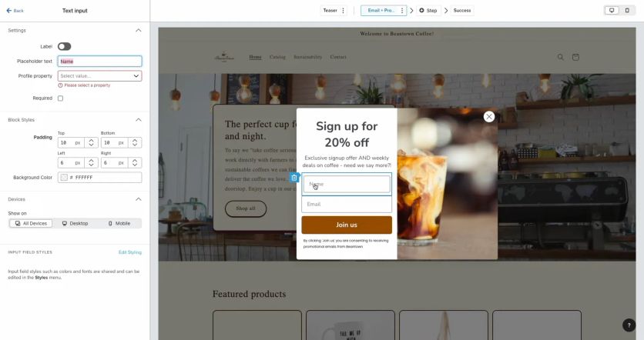Check the Required checkbox
The image size is (644, 340).
tap(60, 98)
